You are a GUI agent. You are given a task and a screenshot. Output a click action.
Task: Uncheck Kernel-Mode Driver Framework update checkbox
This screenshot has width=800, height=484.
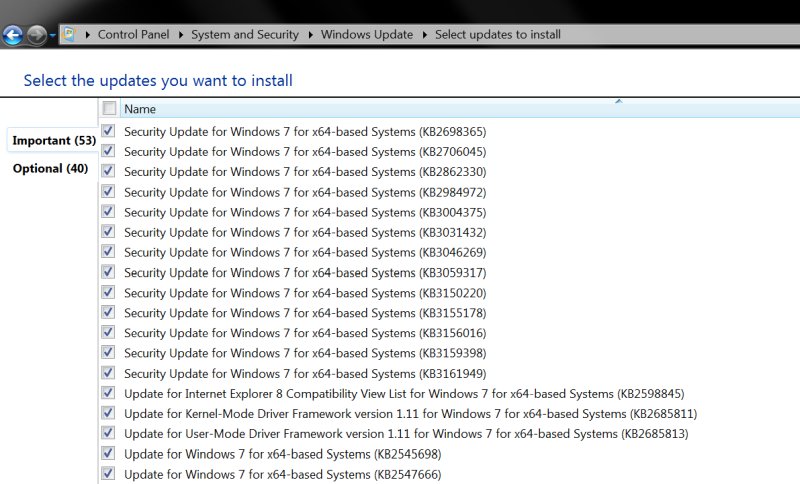[108, 413]
